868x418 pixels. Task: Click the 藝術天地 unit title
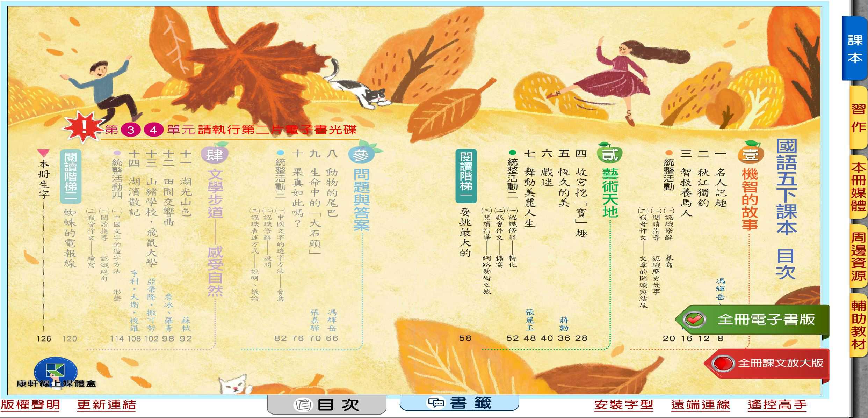pyautogui.click(x=610, y=193)
